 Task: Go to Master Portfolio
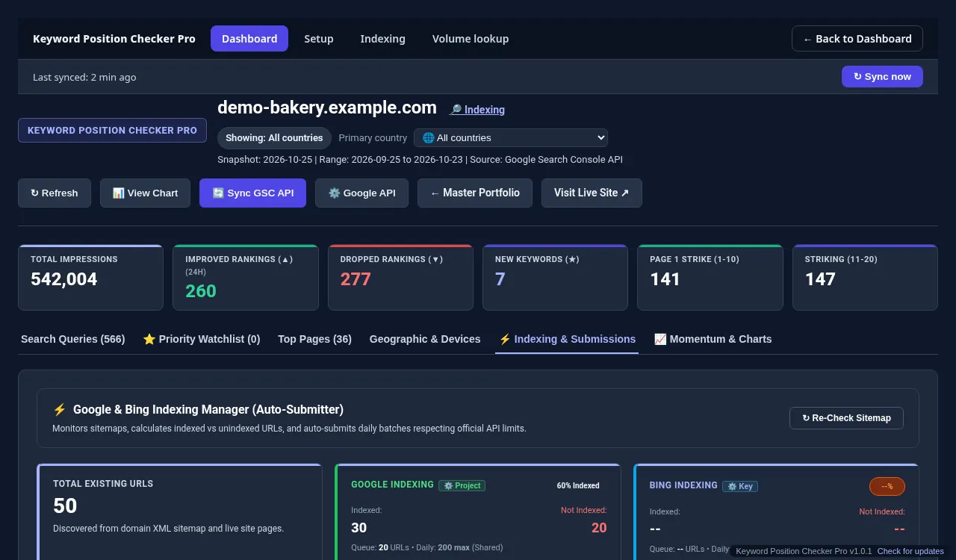(x=475, y=193)
